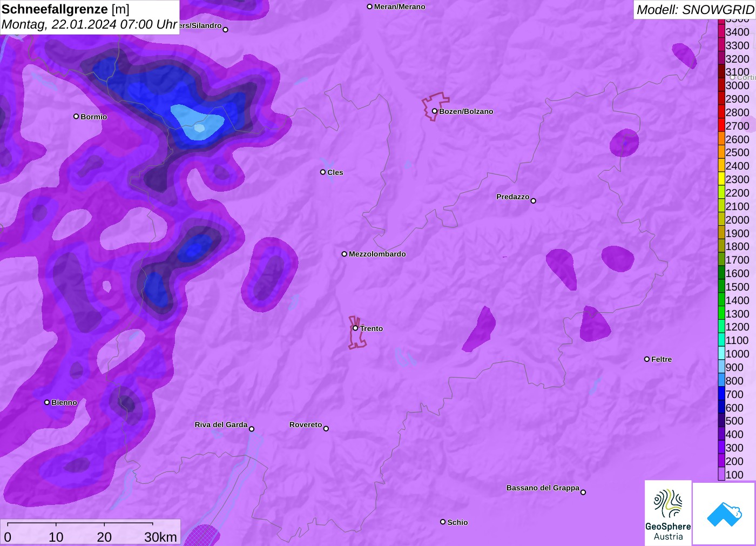Click the Cles location marker
The height and width of the screenshot is (546, 756).
[x=323, y=172]
